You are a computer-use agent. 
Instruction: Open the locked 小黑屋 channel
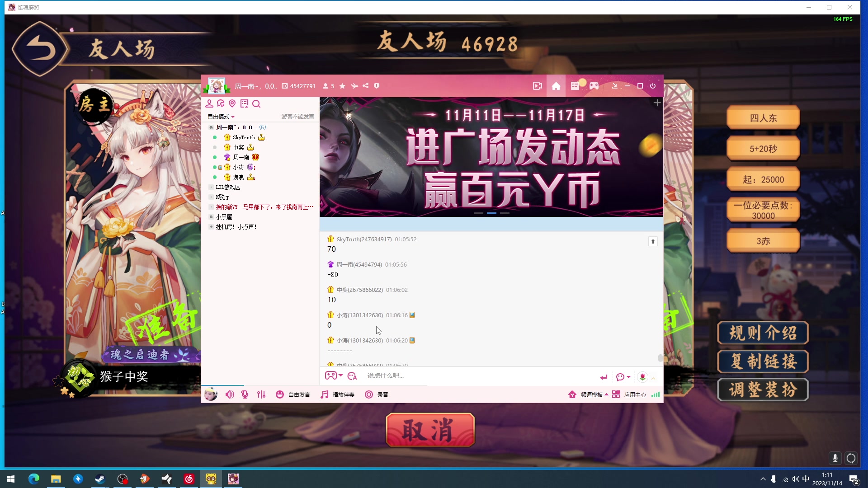tap(224, 217)
